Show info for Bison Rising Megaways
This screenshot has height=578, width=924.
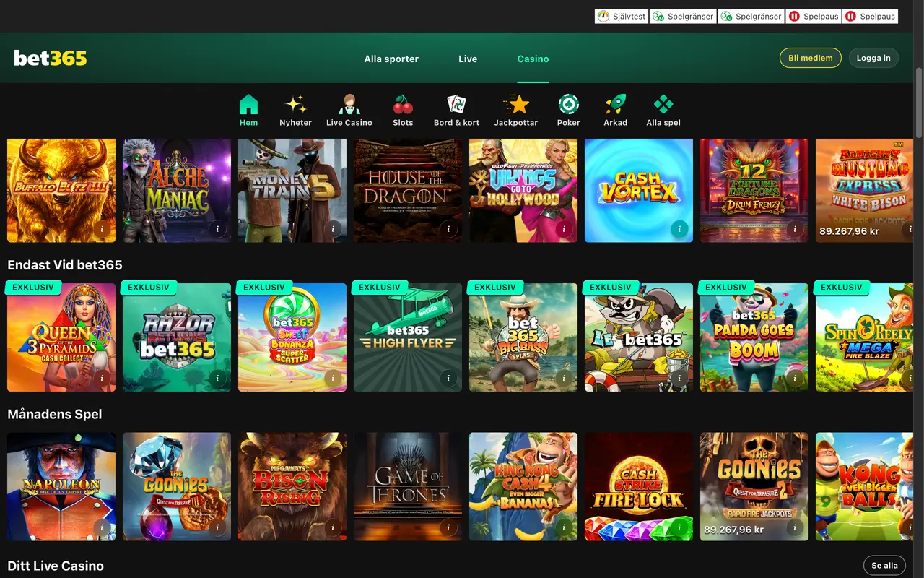point(334,527)
